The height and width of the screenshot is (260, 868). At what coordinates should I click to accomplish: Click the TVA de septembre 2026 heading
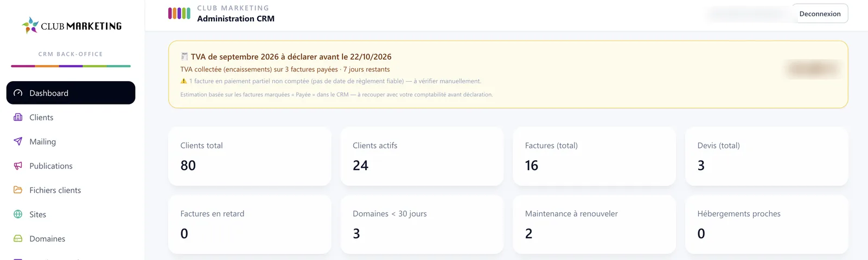click(x=291, y=57)
